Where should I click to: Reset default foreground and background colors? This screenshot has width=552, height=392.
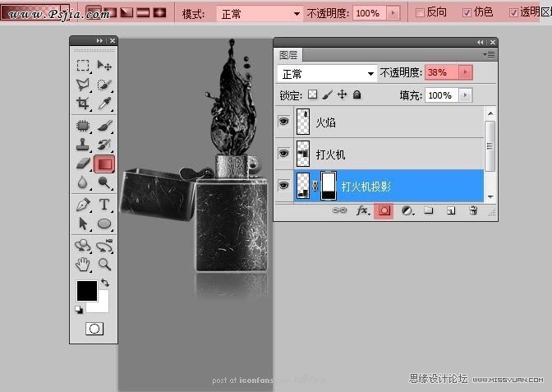tap(79, 310)
